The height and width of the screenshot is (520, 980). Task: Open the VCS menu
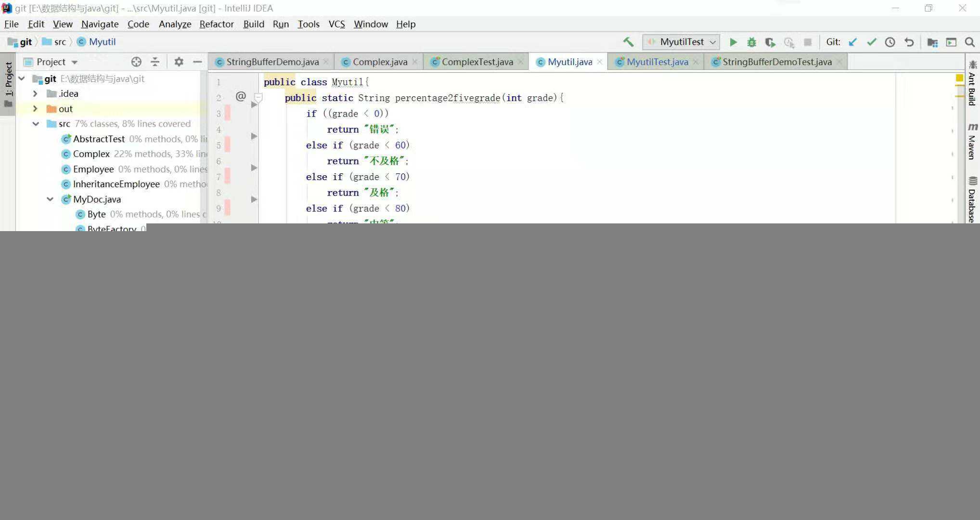336,24
